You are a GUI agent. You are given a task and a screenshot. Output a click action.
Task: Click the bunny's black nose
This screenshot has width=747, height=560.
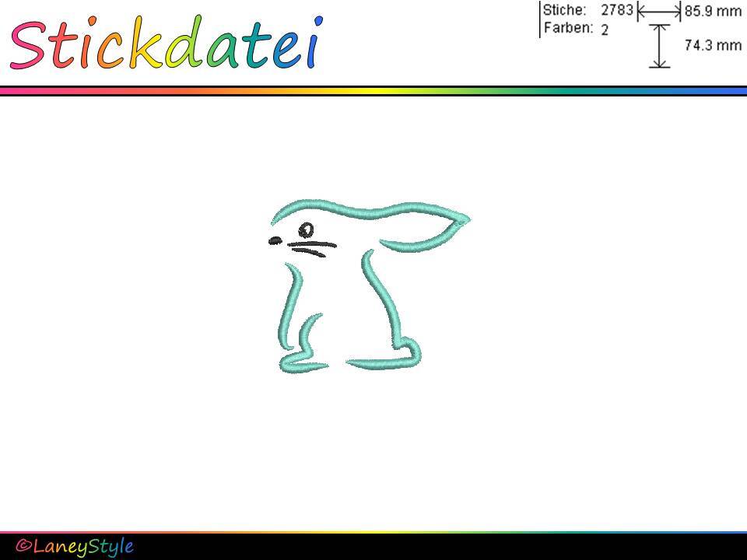pos(274,241)
